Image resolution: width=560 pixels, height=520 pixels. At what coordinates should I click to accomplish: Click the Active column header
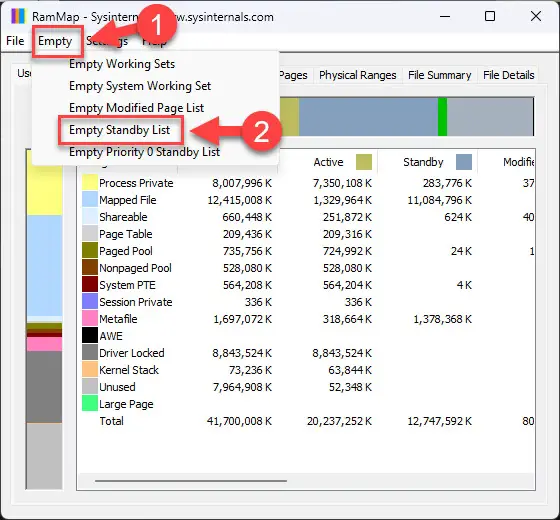[x=328, y=162]
